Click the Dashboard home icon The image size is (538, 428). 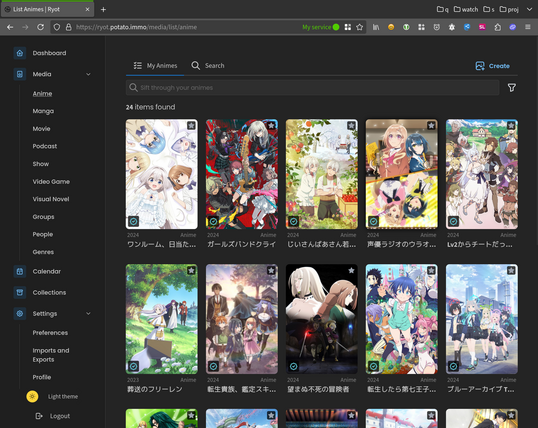coord(20,53)
